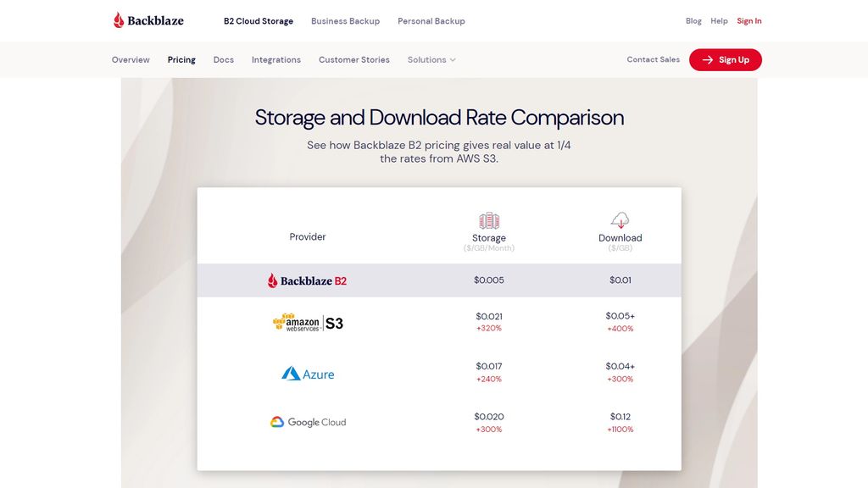Click the Download cloud icon
Screen dimensions: 868x488
[620, 220]
